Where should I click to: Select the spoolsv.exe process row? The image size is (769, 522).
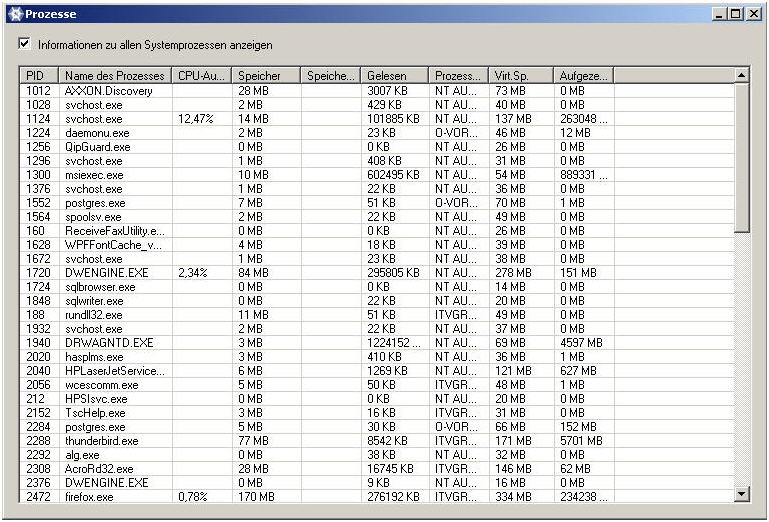point(93,216)
